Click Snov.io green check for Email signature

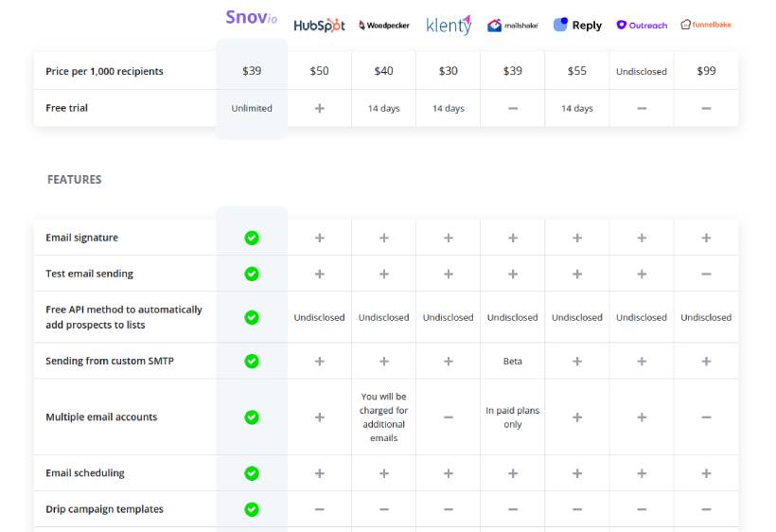coord(252,238)
